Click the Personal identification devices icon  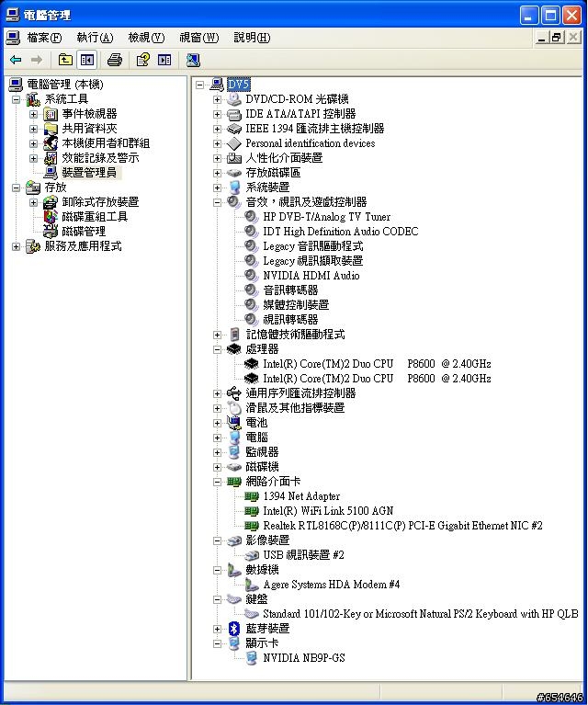pos(234,143)
